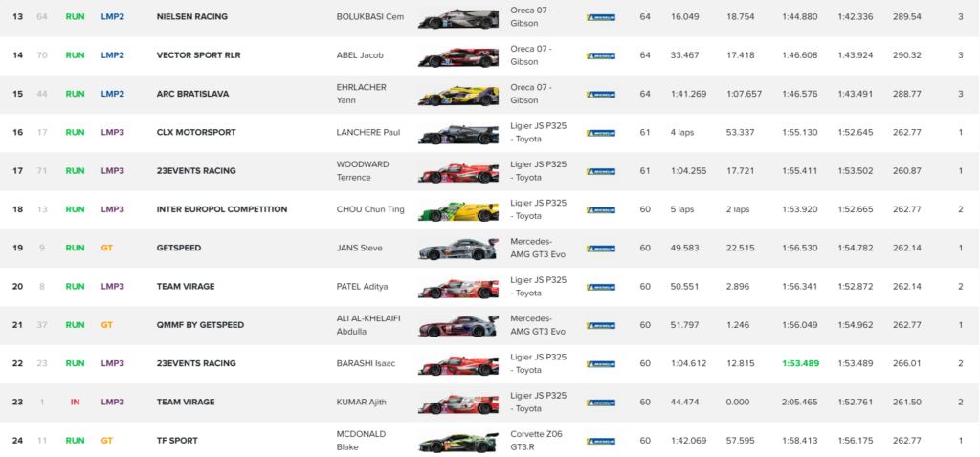The height and width of the screenshot is (457, 980).
Task: Click the QMMF by Getspeed Mercedes image
Action: tap(458, 325)
